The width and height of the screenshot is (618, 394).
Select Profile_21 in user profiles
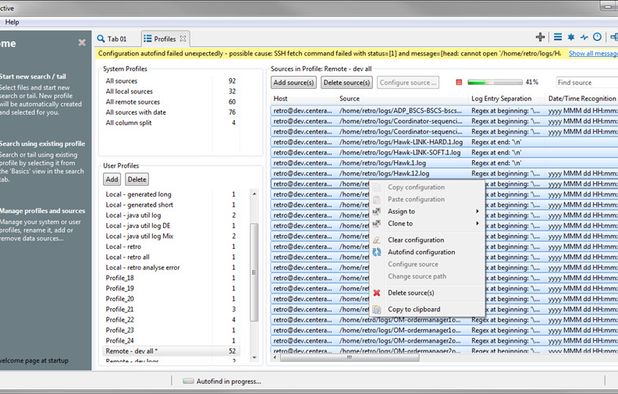[170, 309]
